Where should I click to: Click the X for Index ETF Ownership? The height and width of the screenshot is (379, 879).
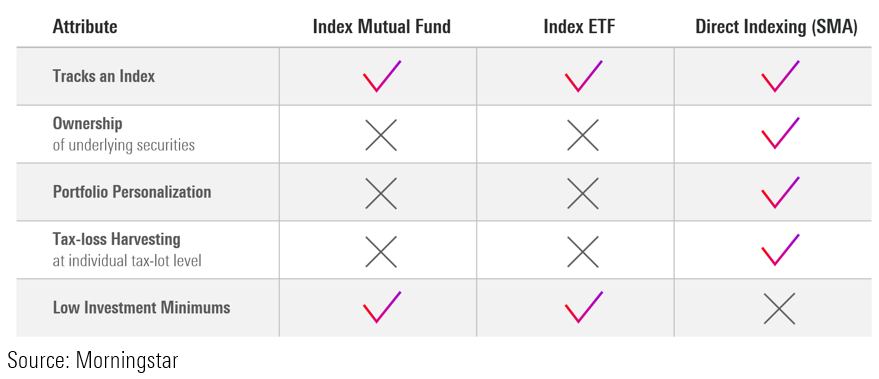click(583, 135)
